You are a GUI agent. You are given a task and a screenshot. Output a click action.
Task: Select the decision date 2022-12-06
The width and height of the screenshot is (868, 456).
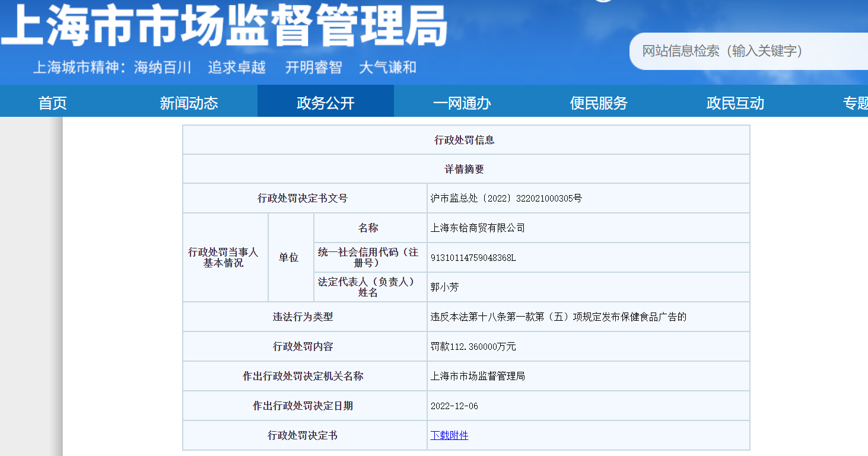coord(454,406)
